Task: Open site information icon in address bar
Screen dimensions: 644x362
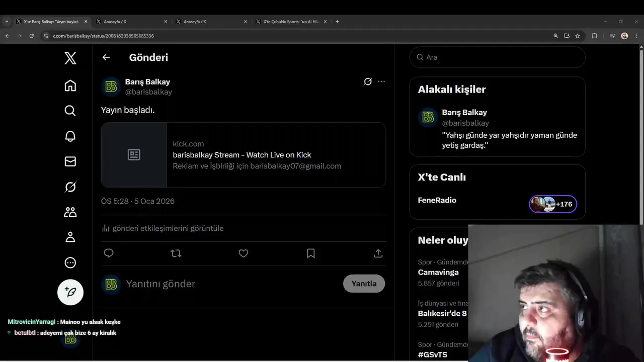Action: (x=45, y=36)
